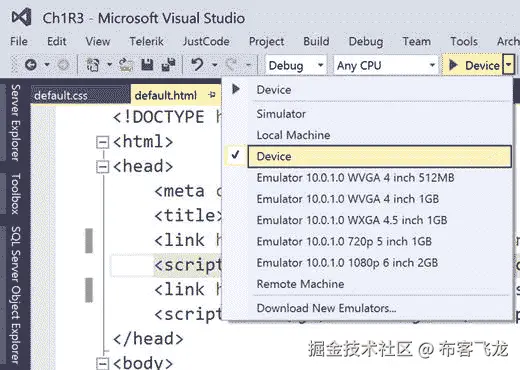Click the dropdown arrow beside Device
The height and width of the screenshot is (370, 520).
509,65
